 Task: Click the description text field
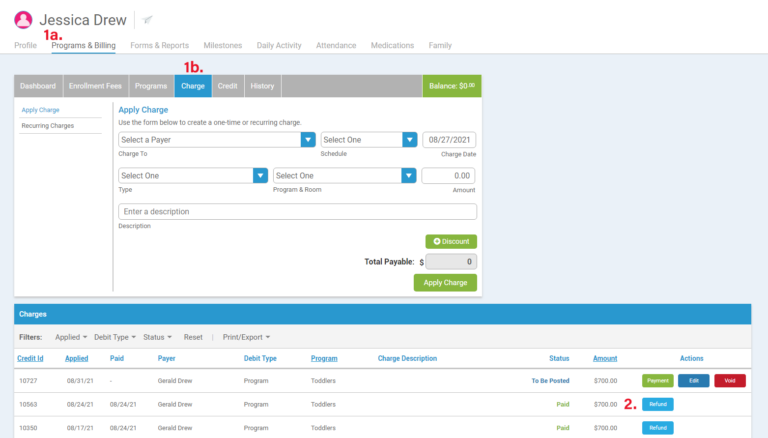[297, 212]
